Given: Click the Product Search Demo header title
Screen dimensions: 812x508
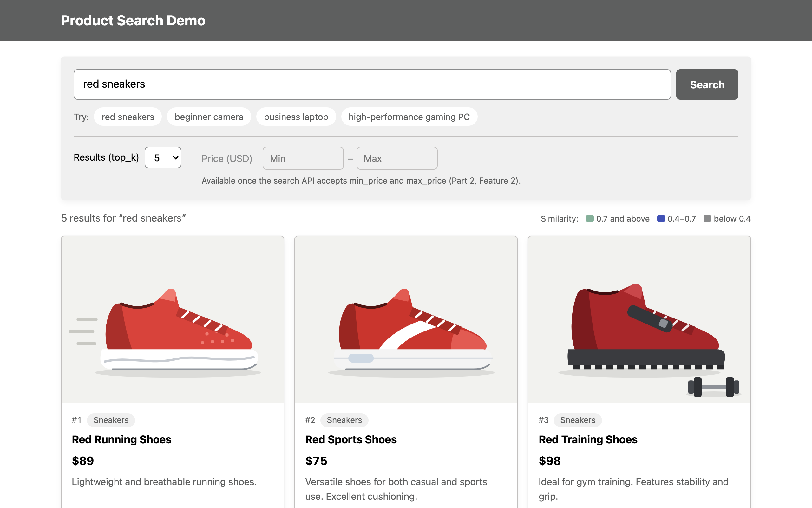Looking at the screenshot, I should point(133,21).
